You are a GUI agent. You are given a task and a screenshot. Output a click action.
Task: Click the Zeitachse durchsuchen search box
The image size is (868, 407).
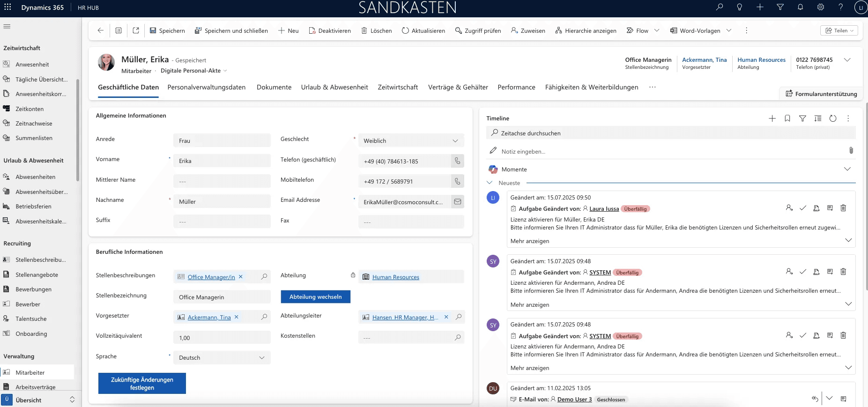coord(671,133)
